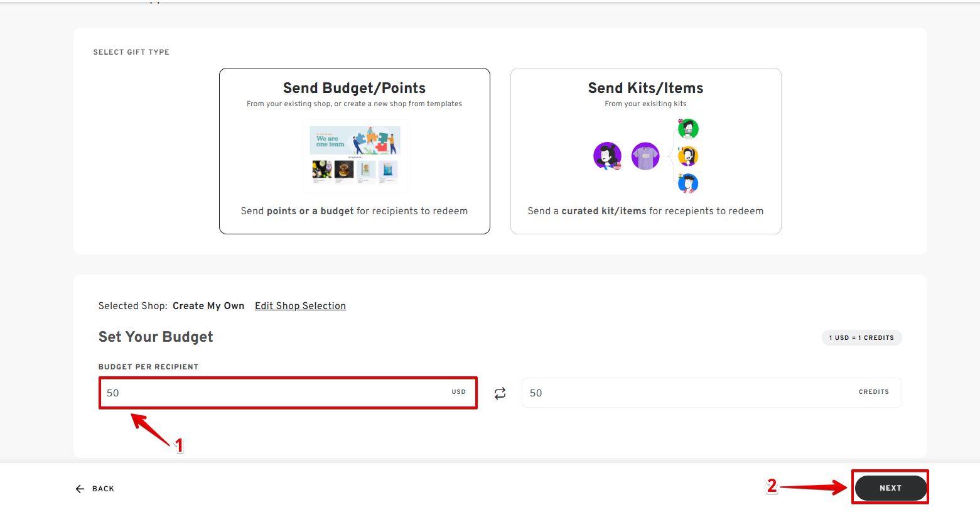
Task: Click the 1 USD = 1 CREDITS badge
Action: point(861,337)
